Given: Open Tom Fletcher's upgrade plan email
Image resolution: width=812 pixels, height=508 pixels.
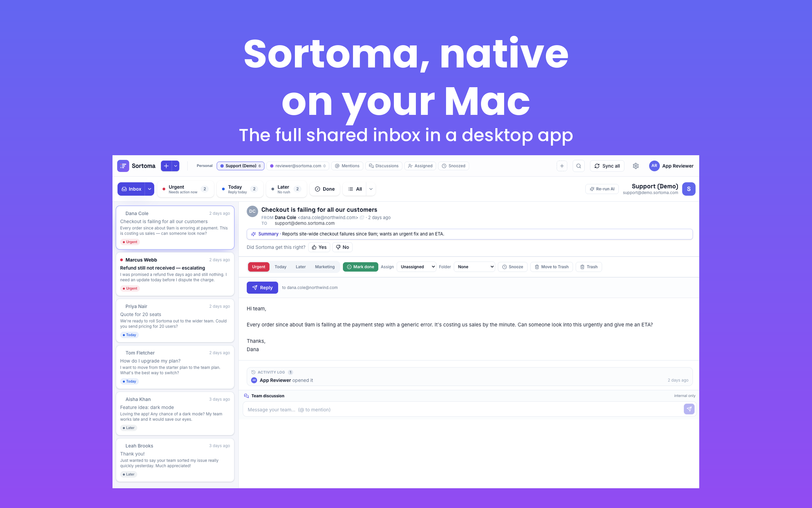Looking at the screenshot, I should (x=175, y=367).
